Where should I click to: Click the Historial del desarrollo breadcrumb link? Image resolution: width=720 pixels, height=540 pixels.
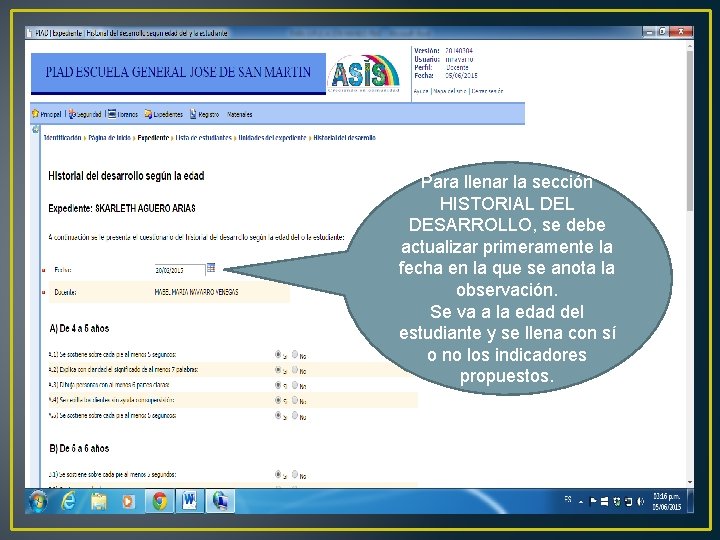pos(344,138)
